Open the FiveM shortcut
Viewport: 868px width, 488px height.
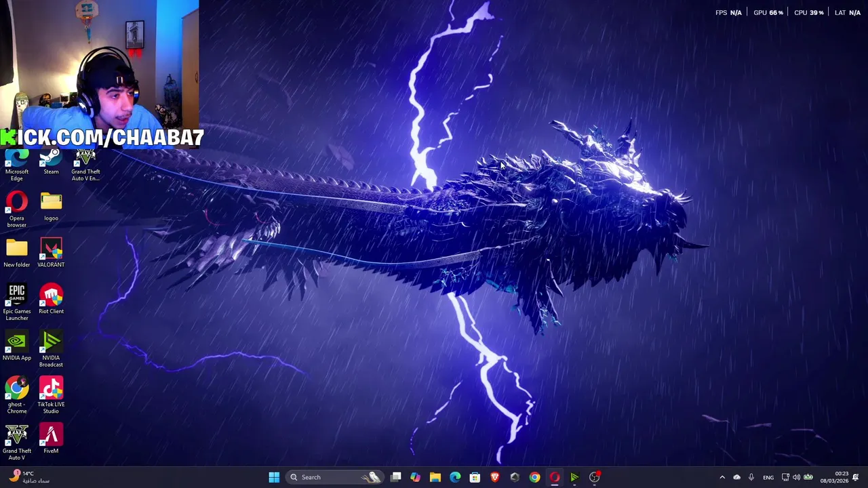pyautogui.click(x=51, y=439)
